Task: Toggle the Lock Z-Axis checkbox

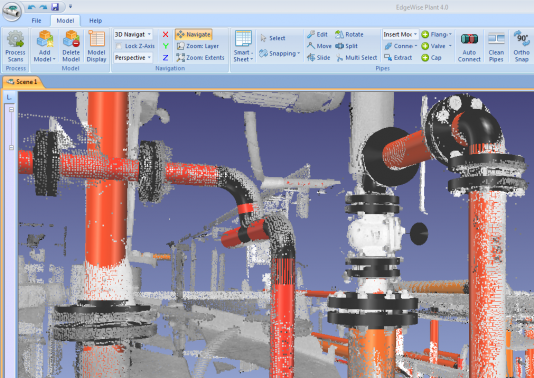Action: [x=119, y=46]
